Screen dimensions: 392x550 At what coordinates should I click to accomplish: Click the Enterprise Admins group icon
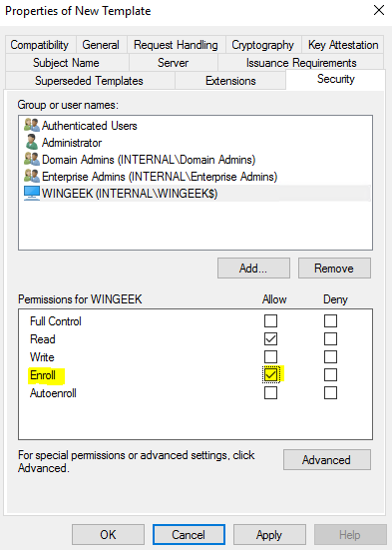tap(32, 176)
